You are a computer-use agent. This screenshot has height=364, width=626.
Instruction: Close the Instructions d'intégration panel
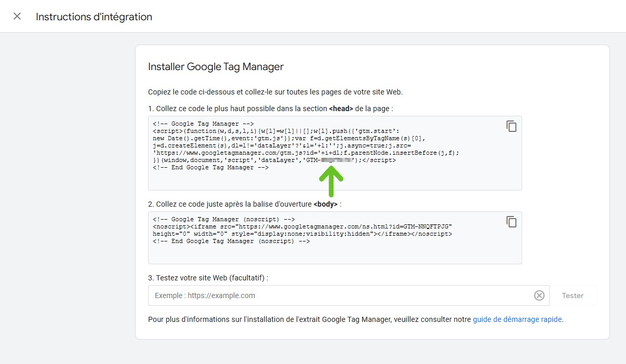point(17,16)
